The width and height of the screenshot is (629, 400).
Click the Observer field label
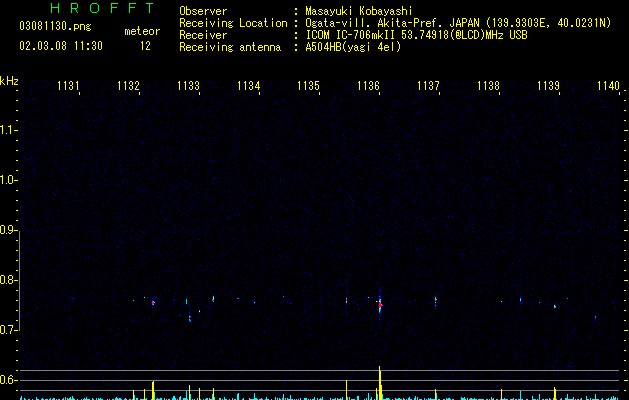203,11
